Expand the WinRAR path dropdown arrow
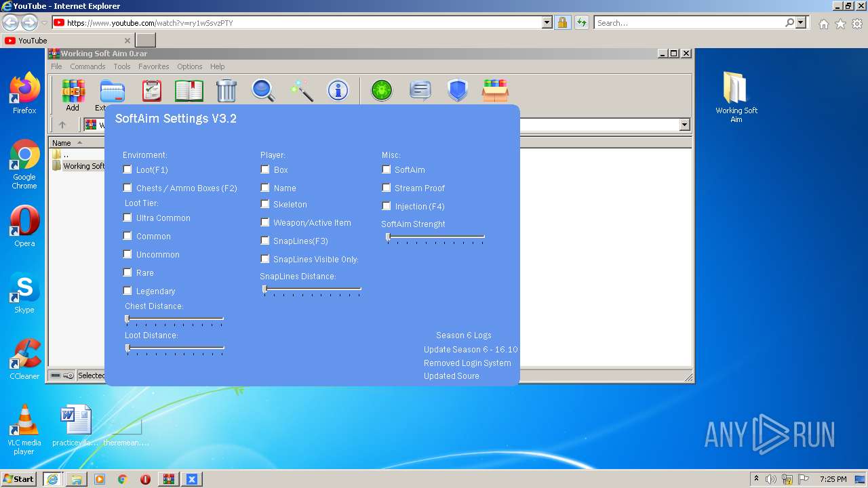This screenshot has height=488, width=868. (x=684, y=125)
